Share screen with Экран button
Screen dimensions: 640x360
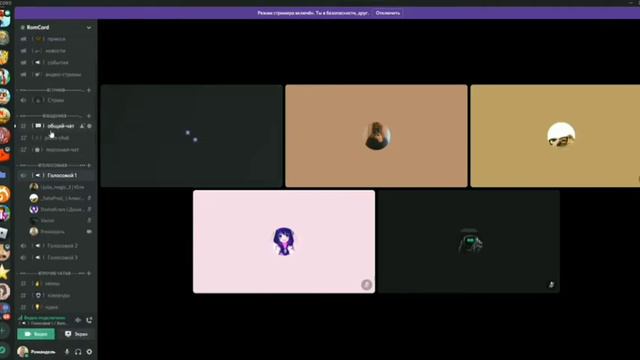(x=76, y=334)
